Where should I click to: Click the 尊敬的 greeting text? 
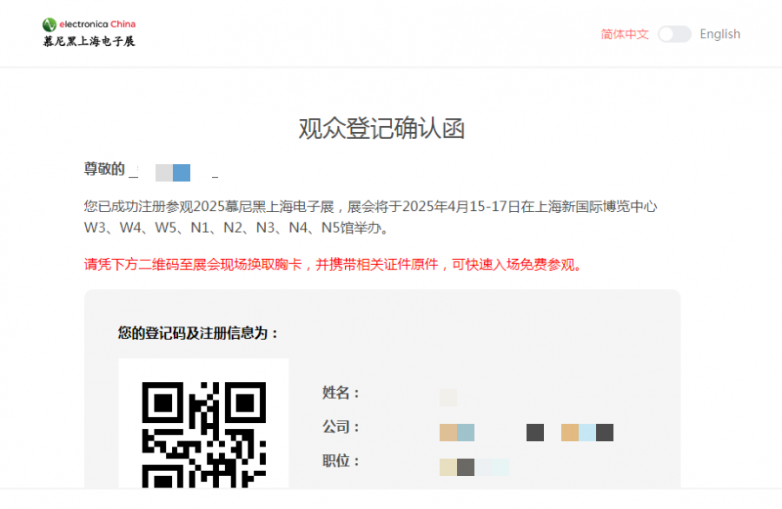click(104, 170)
